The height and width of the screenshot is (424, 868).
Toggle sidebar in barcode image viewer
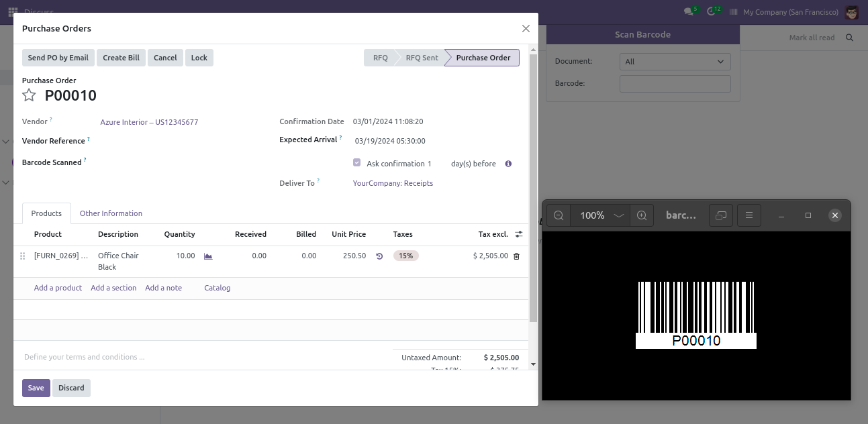[x=721, y=215]
